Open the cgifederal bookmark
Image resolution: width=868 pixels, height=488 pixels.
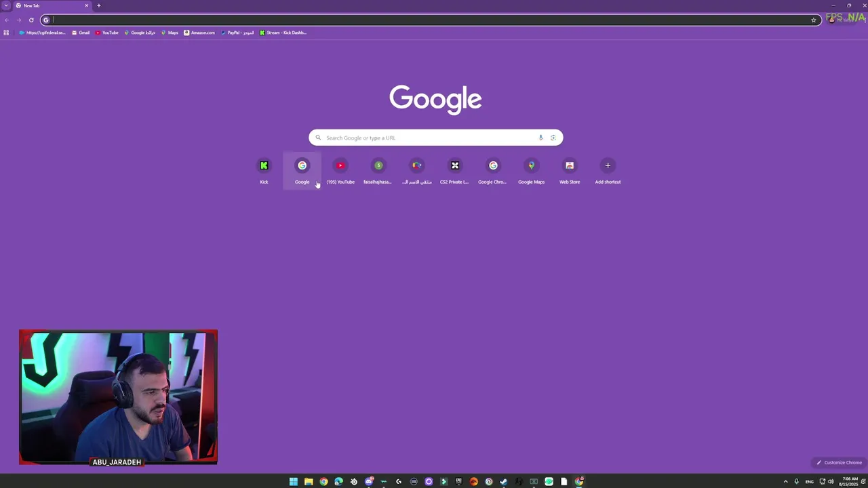[x=42, y=33]
